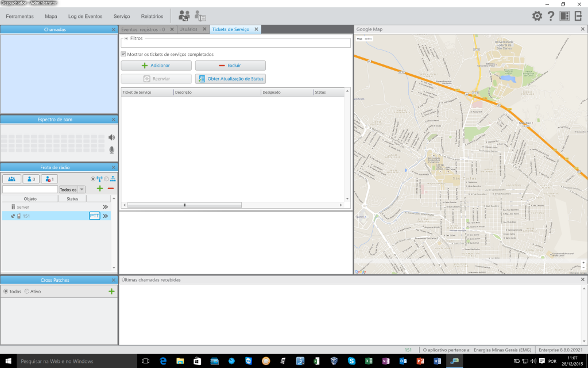Select the Ativo radio button

click(27, 292)
